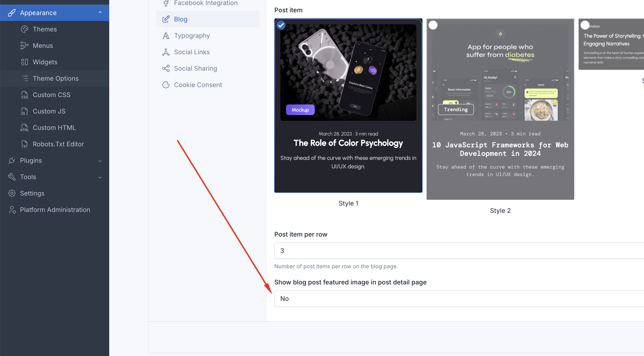Screen dimensions: 644x356
Task: Click the Typography letter icon
Action: [x=166, y=36]
